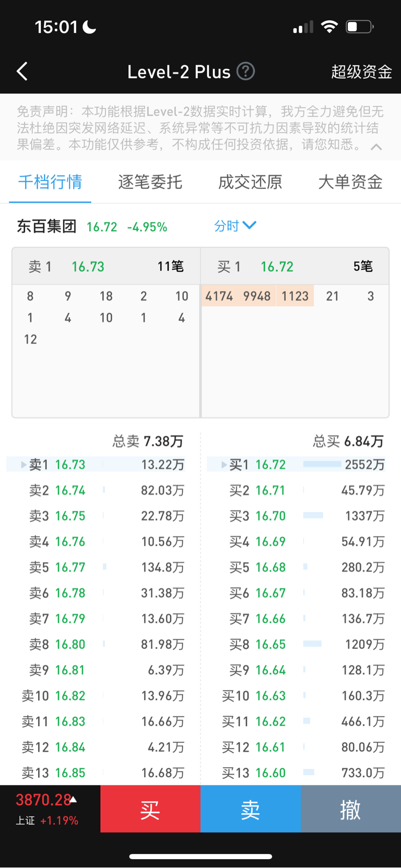This screenshot has width=401, height=868.
Task: Switch to the 逐笔委托 tab
Action: point(150,182)
